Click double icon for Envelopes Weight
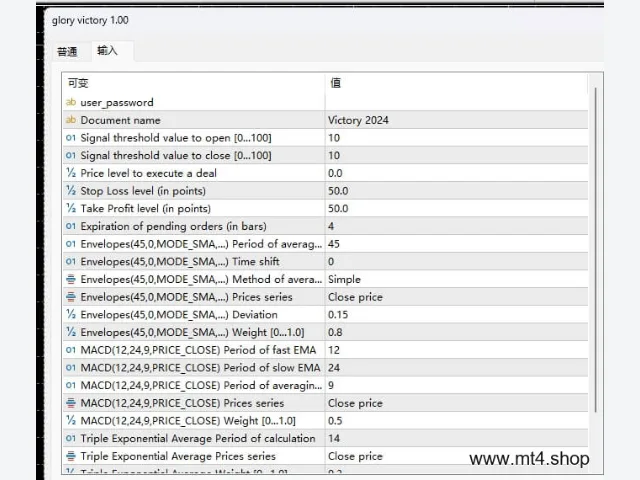This screenshot has width=640, height=480. point(71,332)
